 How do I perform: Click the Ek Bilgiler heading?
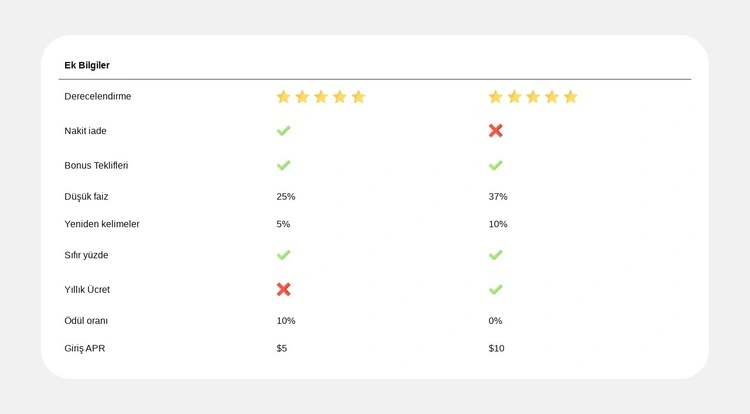click(x=87, y=65)
